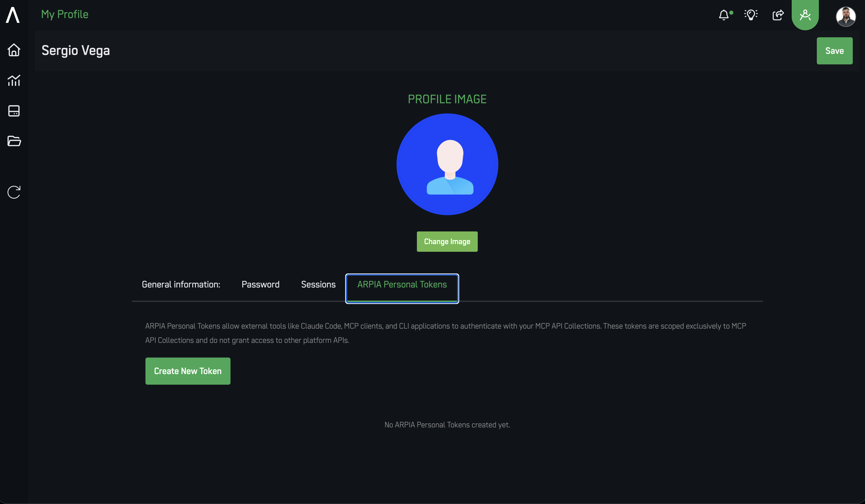Click the Sergio Vega name heading
This screenshot has height=504, width=865.
click(76, 50)
